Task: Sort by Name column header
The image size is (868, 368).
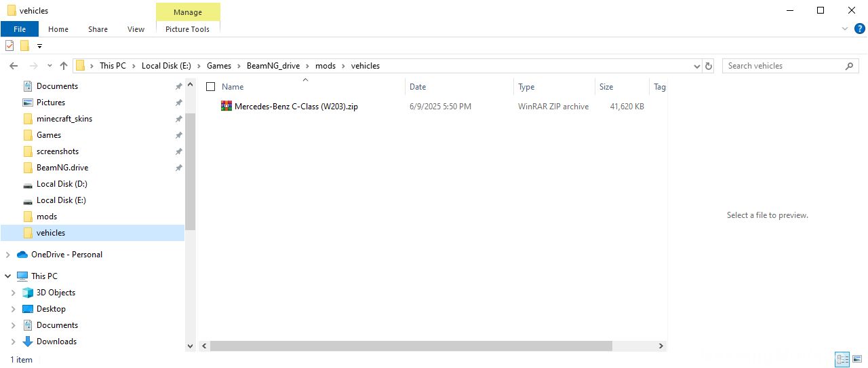Action: [x=233, y=87]
